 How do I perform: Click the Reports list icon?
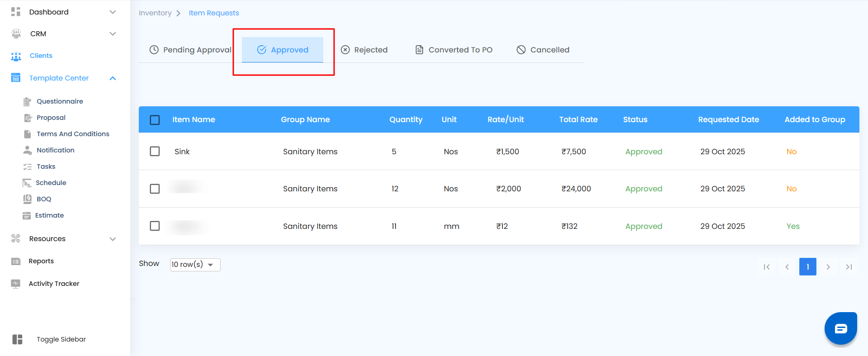point(16,261)
